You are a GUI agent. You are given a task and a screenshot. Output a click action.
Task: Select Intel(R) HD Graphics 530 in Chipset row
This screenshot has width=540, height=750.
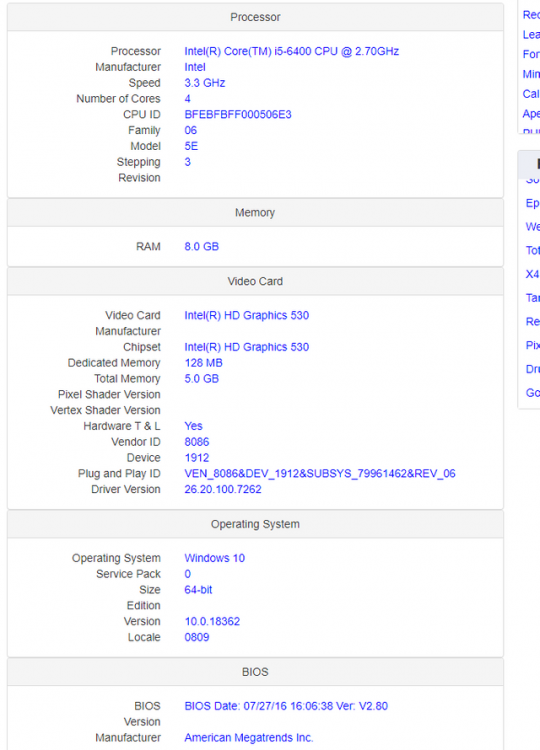[247, 347]
